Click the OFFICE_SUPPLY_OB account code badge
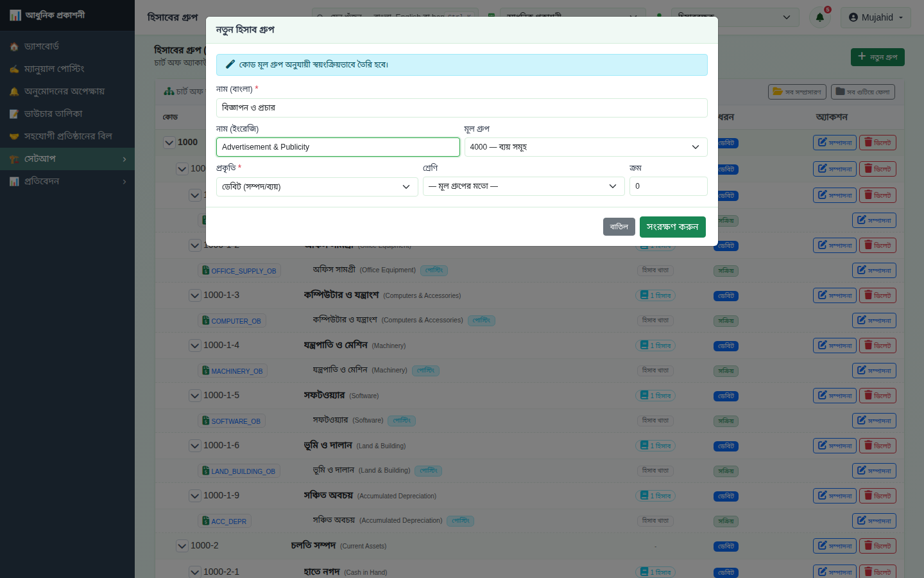 (x=239, y=271)
